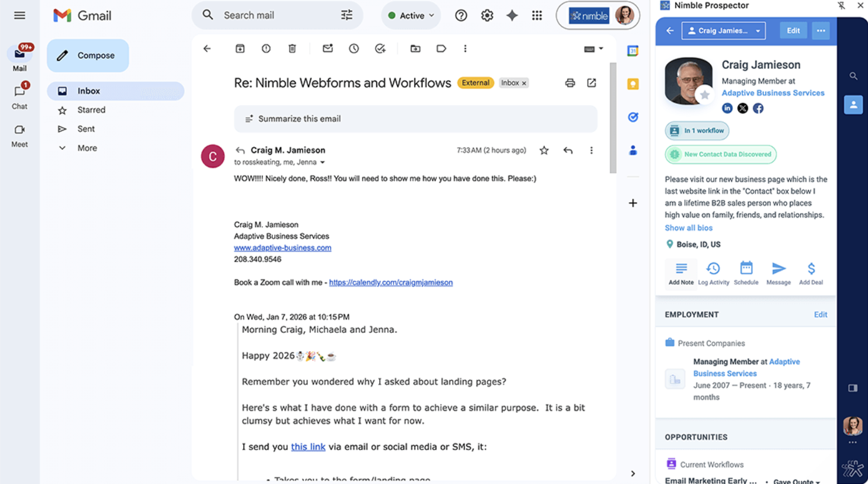Expand recipient details dropdown arrow
The height and width of the screenshot is (484, 868).
323,163
